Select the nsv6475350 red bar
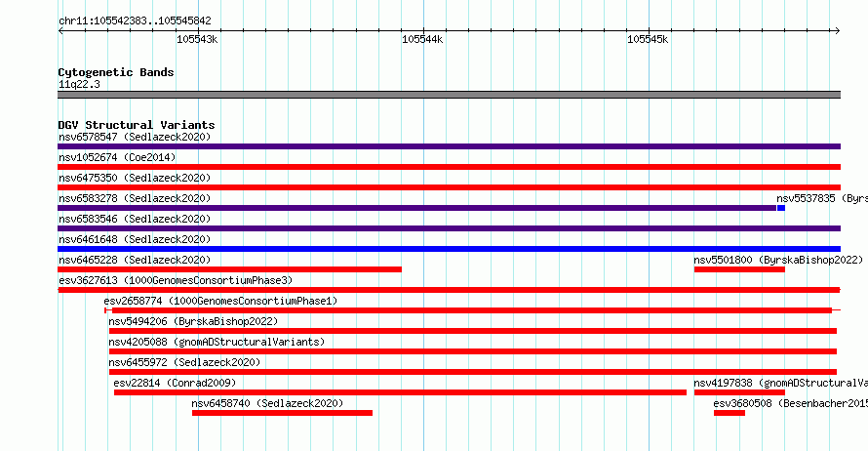This screenshot has width=868, height=451. [449, 187]
